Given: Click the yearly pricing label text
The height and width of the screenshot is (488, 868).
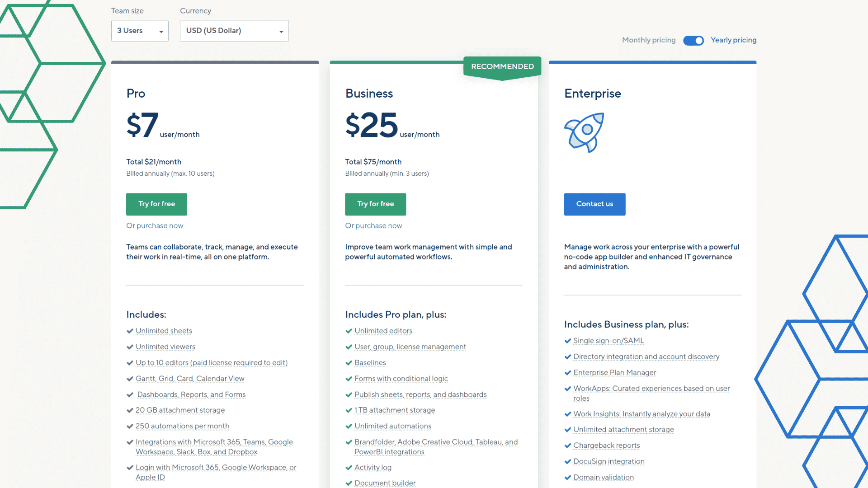Looking at the screenshot, I should (733, 40).
